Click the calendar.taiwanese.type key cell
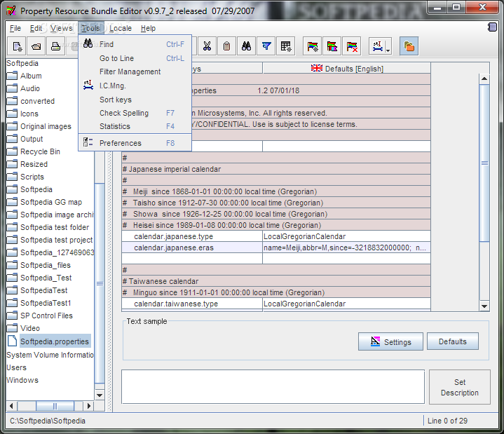The height and width of the screenshot is (434, 504). pyautogui.click(x=192, y=304)
